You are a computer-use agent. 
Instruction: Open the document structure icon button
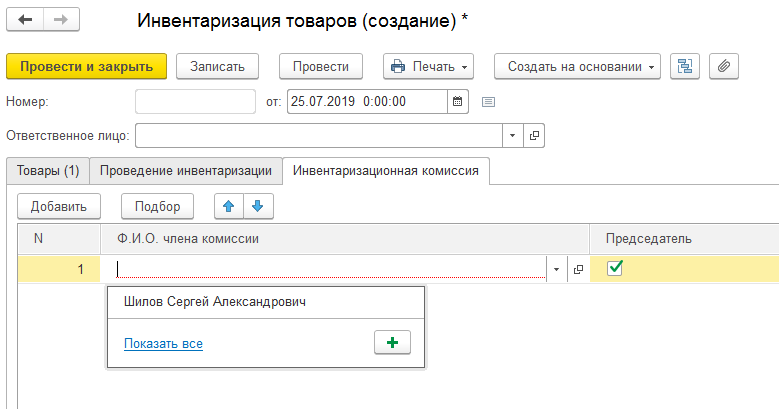(x=684, y=66)
